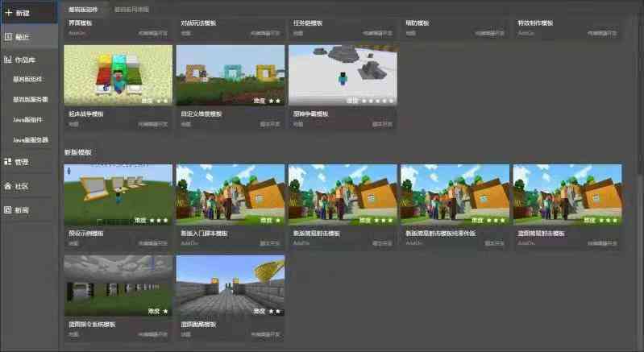Viewport: 644px width, 352px height.
Task: Open the 界面模板 card title
Action: pos(81,23)
